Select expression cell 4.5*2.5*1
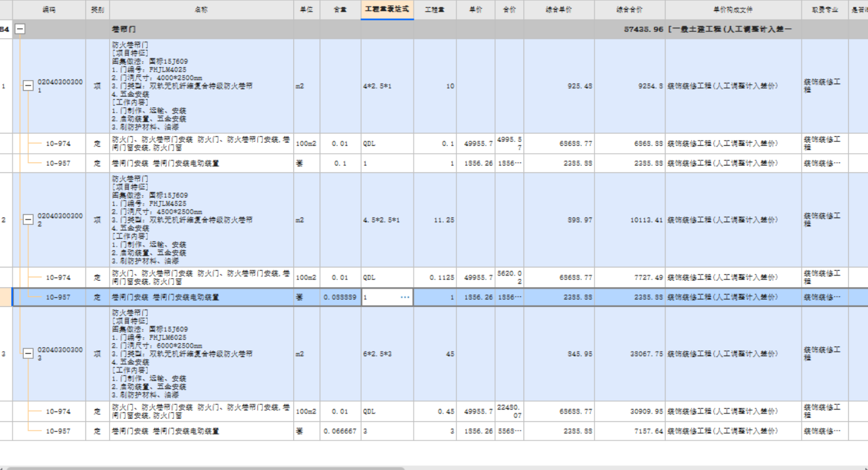 tap(387, 220)
